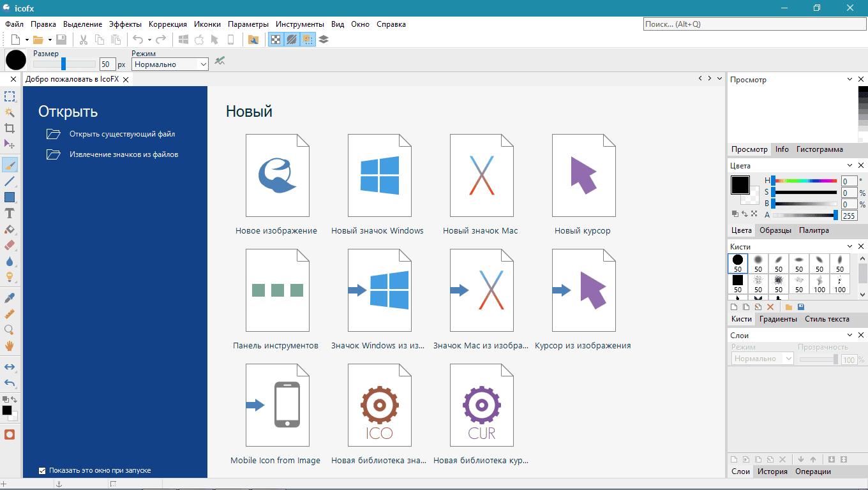This screenshot has height=490, width=868.
Task: Collapse the Просмотр panel chevron
Action: tap(849, 79)
